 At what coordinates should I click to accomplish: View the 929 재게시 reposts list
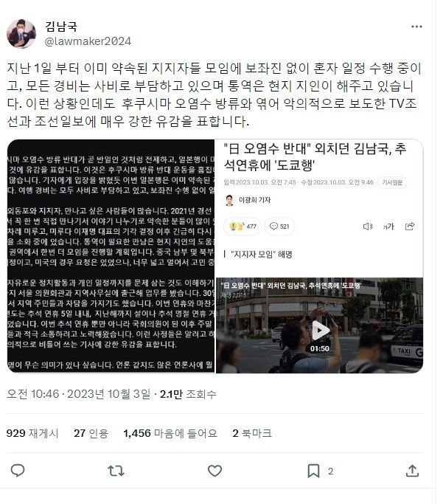[x=32, y=433]
